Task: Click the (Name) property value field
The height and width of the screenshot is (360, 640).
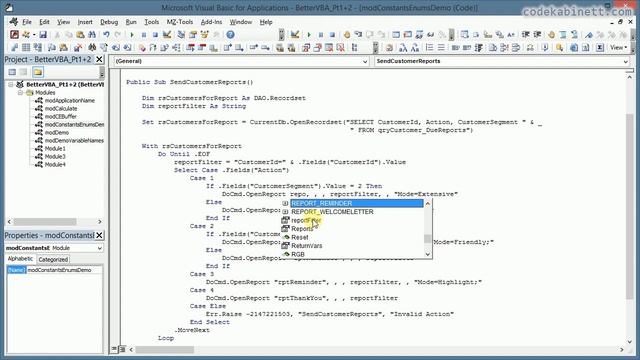Action: tap(64, 270)
